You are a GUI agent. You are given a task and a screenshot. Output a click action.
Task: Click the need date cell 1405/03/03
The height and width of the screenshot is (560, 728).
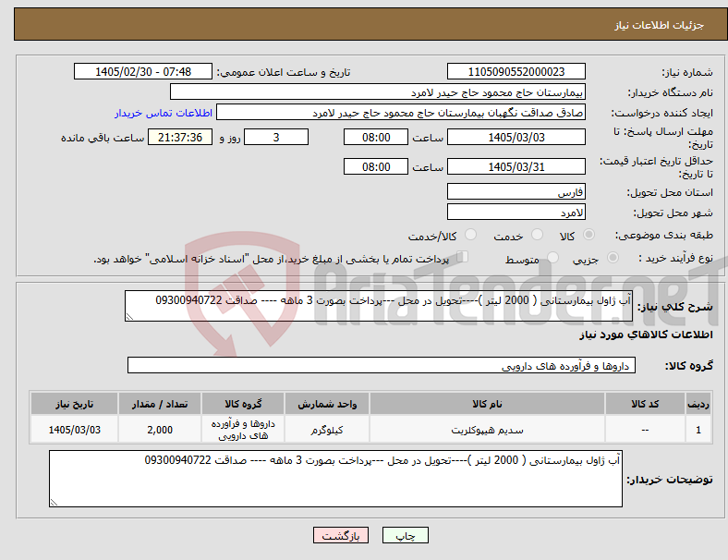(x=74, y=430)
